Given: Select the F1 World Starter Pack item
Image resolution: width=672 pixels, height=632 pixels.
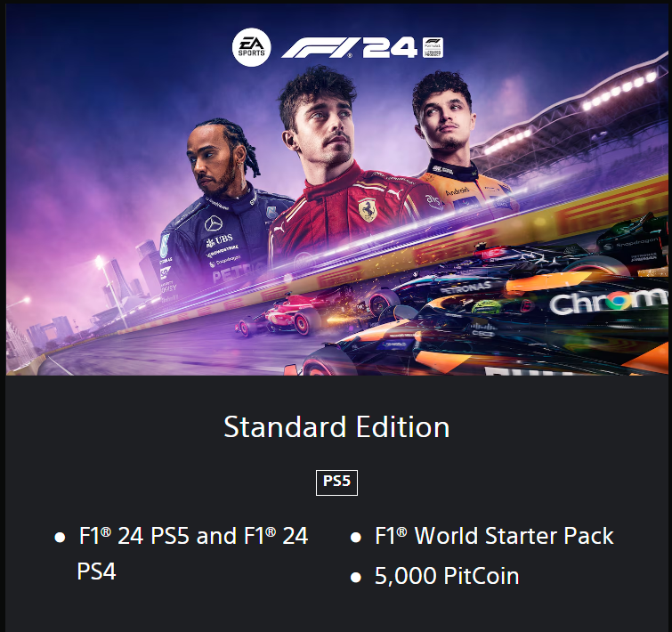Looking at the screenshot, I should (x=494, y=536).
